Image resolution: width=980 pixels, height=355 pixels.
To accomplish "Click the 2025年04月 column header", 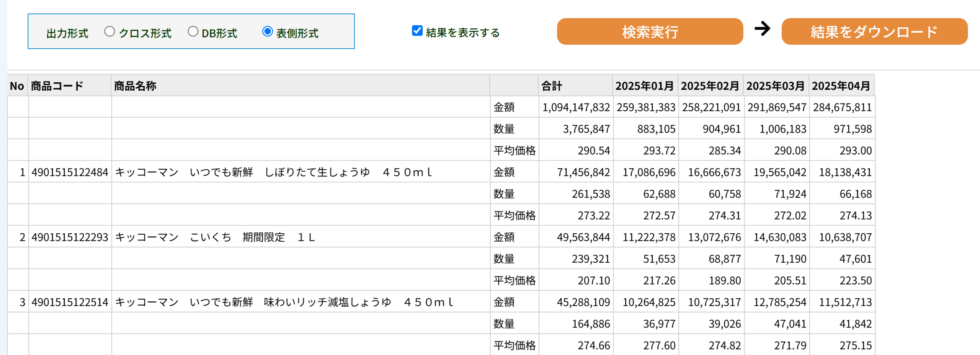I will click(841, 85).
